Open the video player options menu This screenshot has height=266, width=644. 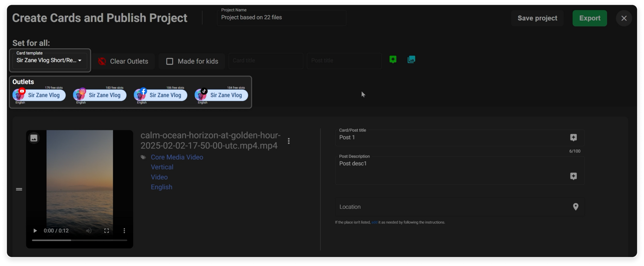(x=124, y=230)
